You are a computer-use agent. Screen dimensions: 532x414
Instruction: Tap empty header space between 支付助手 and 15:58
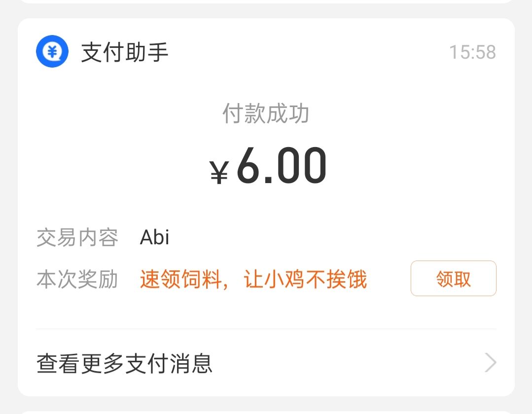tap(306, 52)
